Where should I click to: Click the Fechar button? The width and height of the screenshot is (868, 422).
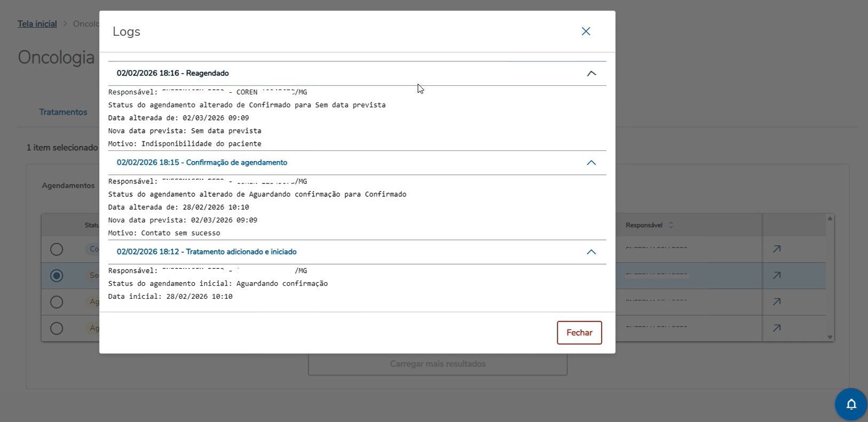(x=579, y=332)
